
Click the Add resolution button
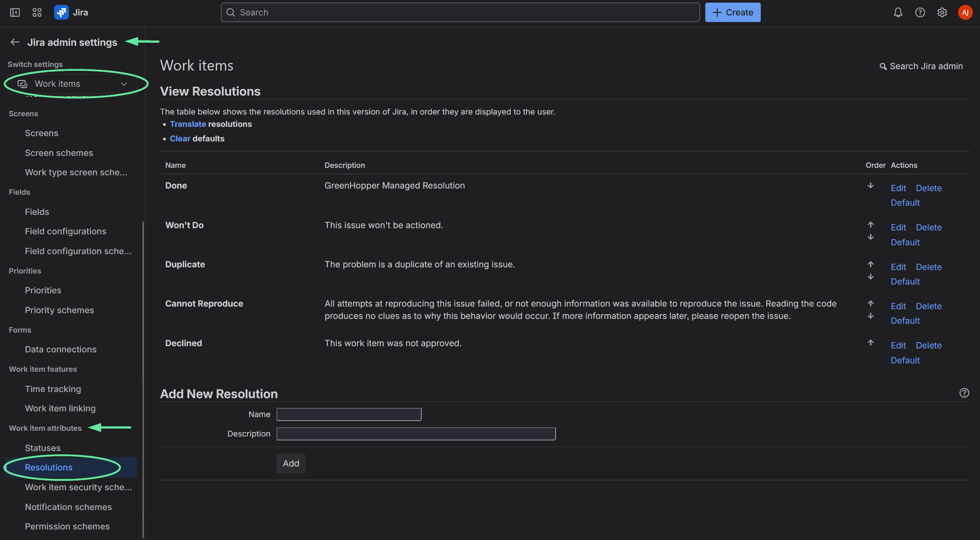291,463
